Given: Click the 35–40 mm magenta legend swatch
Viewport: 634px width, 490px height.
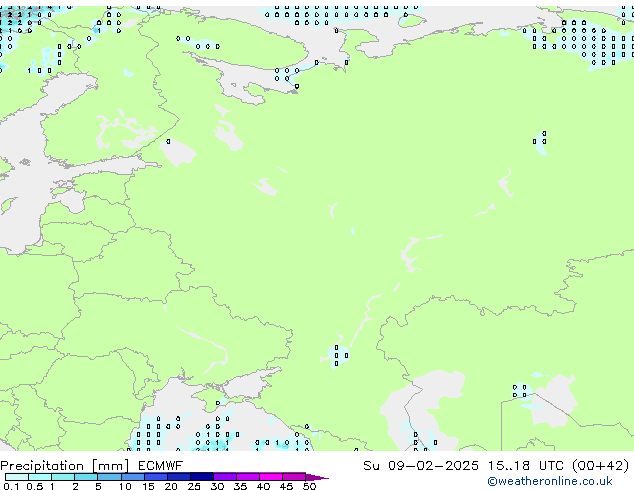Looking at the screenshot, I should [248, 477].
